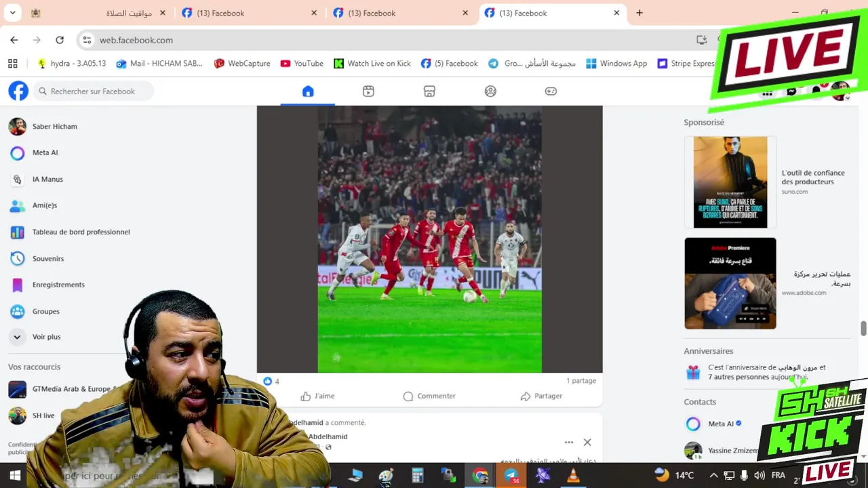This screenshot has height=488, width=868.
Task: Open the tab search dropdown arrow
Action: pyautogui.click(x=12, y=13)
